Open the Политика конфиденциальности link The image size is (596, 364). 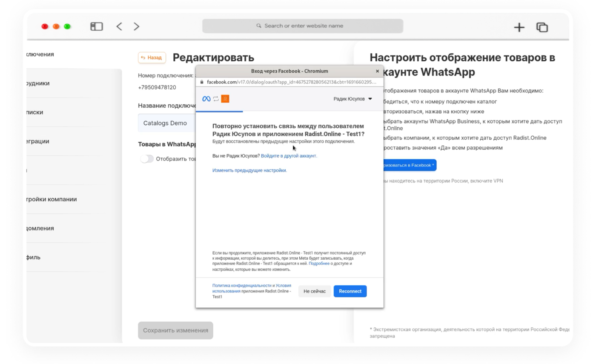pos(242,286)
